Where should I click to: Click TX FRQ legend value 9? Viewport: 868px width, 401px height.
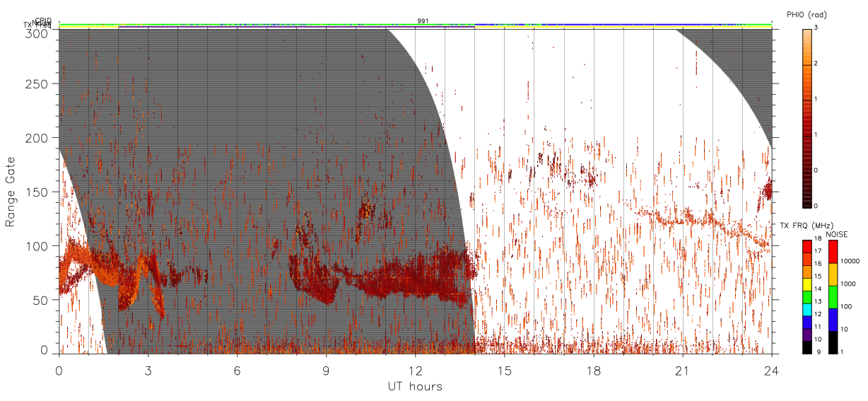pyautogui.click(x=817, y=351)
